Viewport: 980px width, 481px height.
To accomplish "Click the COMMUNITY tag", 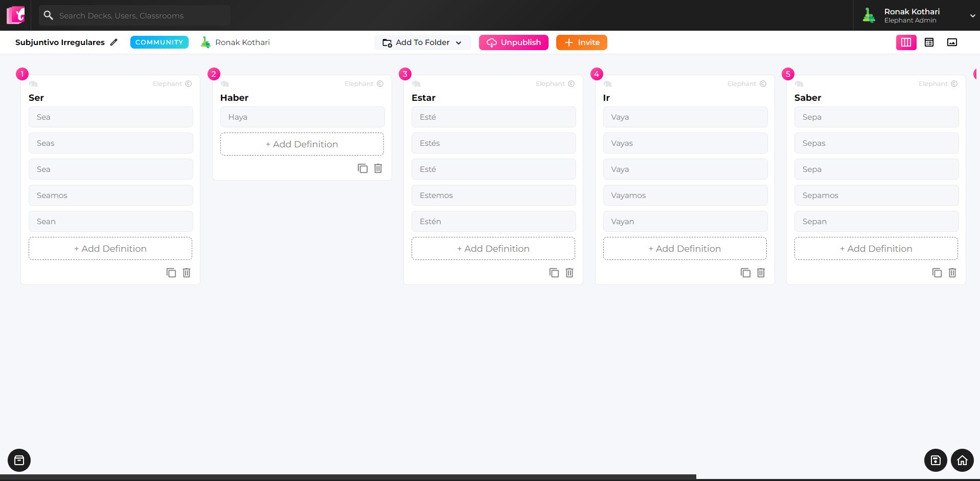I will (159, 42).
